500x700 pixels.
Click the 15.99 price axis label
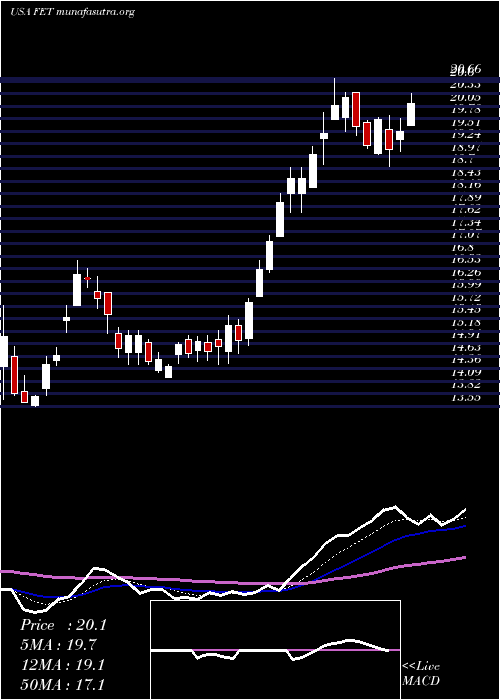click(466, 285)
